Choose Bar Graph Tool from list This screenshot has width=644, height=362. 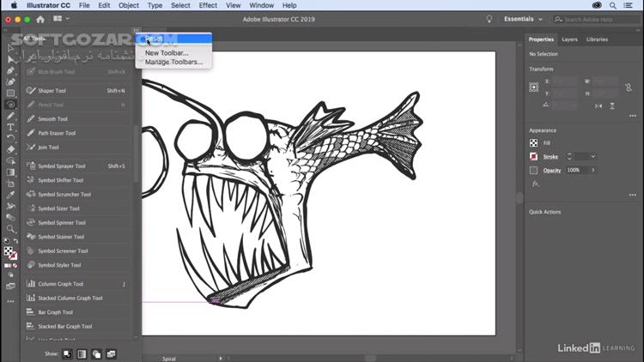click(x=76, y=312)
